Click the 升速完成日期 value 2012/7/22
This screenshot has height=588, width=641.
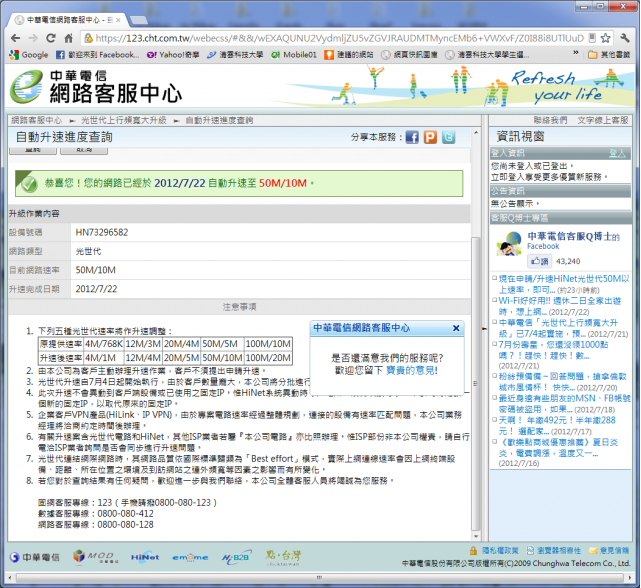96,289
